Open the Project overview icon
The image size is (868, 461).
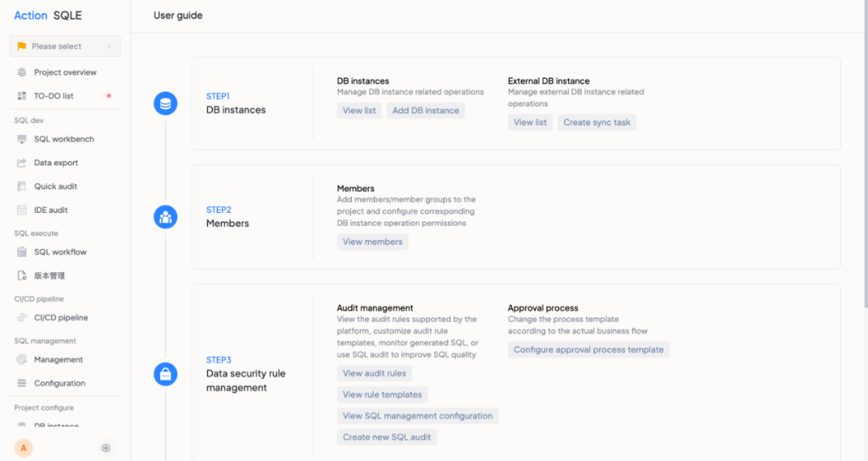point(22,72)
